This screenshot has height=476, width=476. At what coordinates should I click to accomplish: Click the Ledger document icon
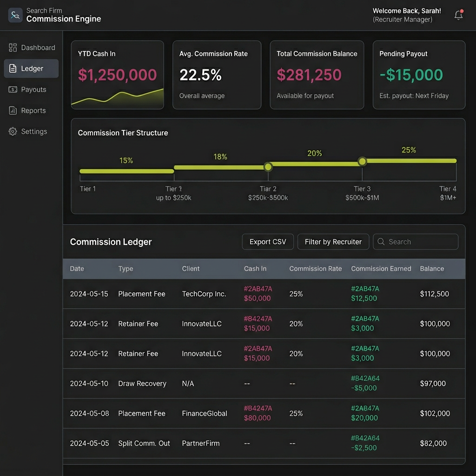13,69
